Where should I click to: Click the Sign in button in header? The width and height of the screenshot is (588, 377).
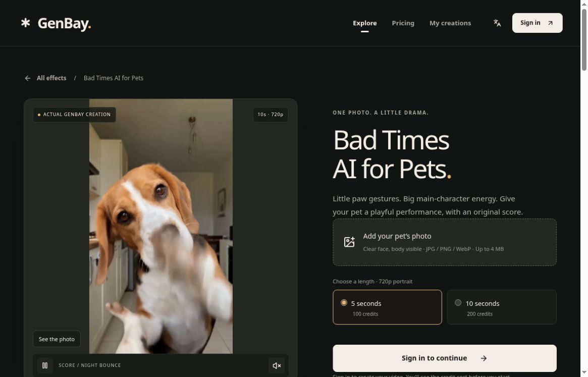coord(538,23)
